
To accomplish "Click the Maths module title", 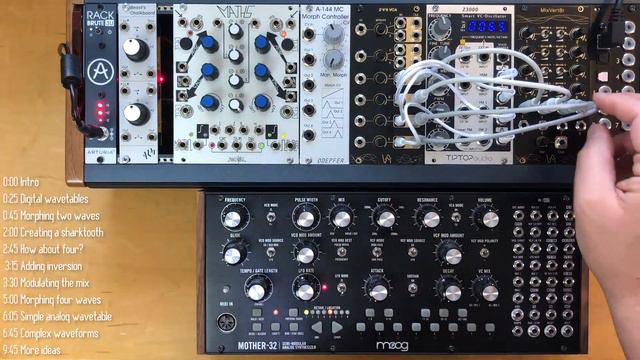I will (236, 12).
